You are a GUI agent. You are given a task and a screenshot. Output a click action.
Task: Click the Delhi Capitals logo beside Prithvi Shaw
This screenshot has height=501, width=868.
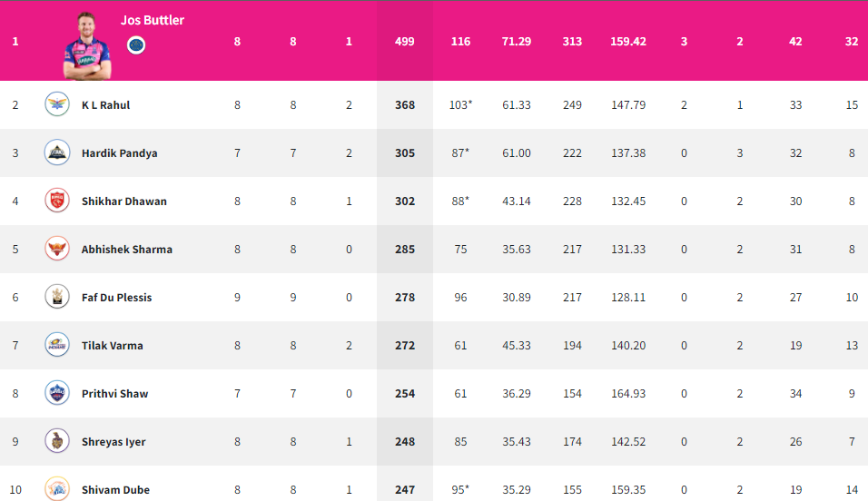(57, 393)
